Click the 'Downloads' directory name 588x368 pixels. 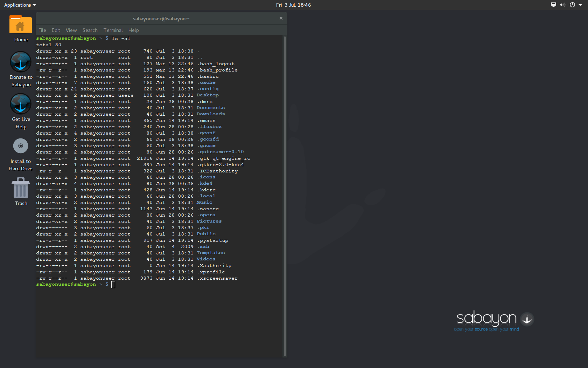(211, 114)
